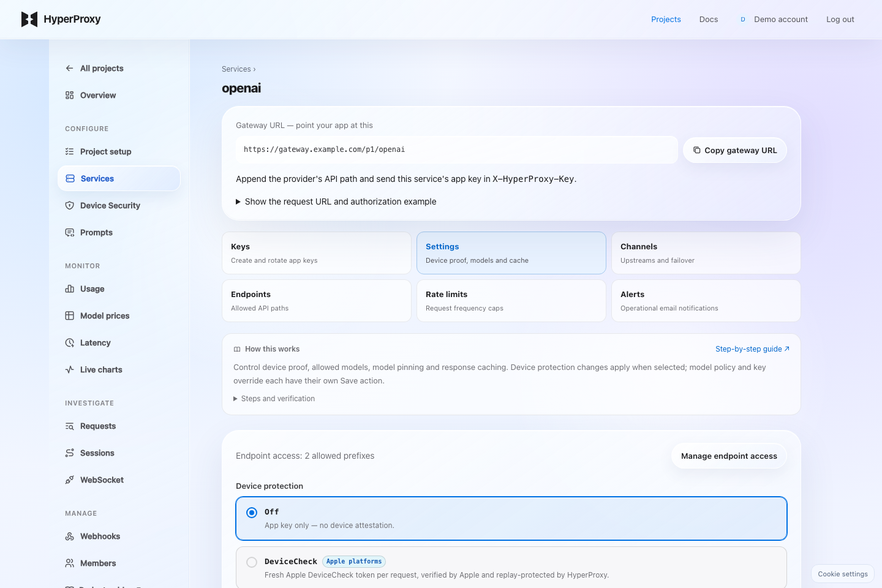
Task: Open Device Security in the sidebar
Action: (x=119, y=206)
